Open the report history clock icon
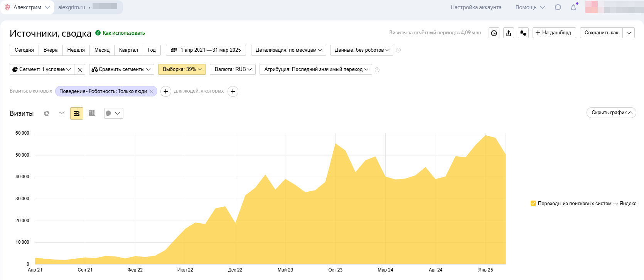Screen dimensions: 644x280 coord(494,33)
